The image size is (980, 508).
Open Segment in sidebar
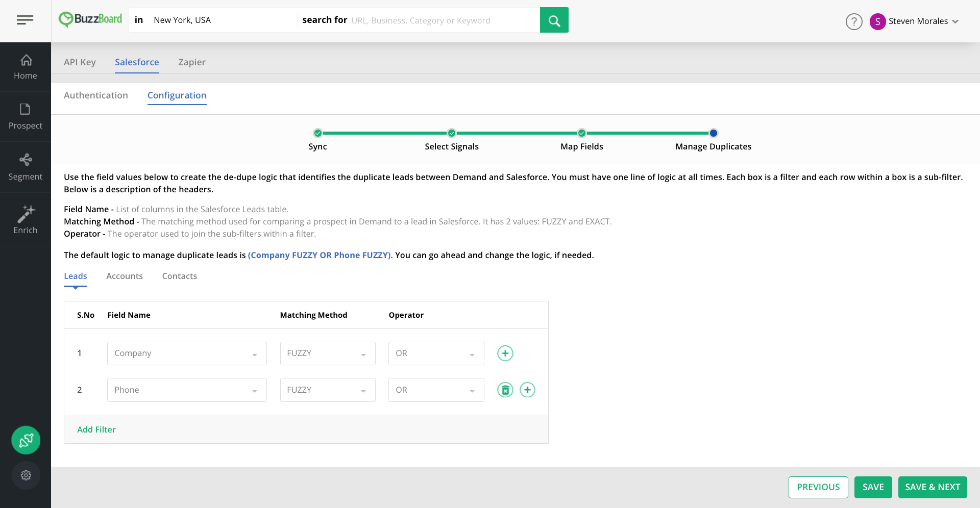[x=26, y=167]
